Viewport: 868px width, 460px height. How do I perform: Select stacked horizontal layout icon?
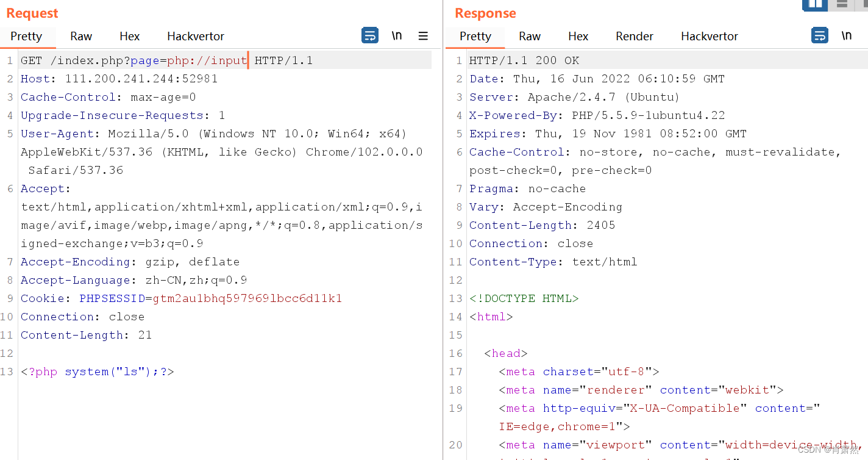click(x=842, y=4)
